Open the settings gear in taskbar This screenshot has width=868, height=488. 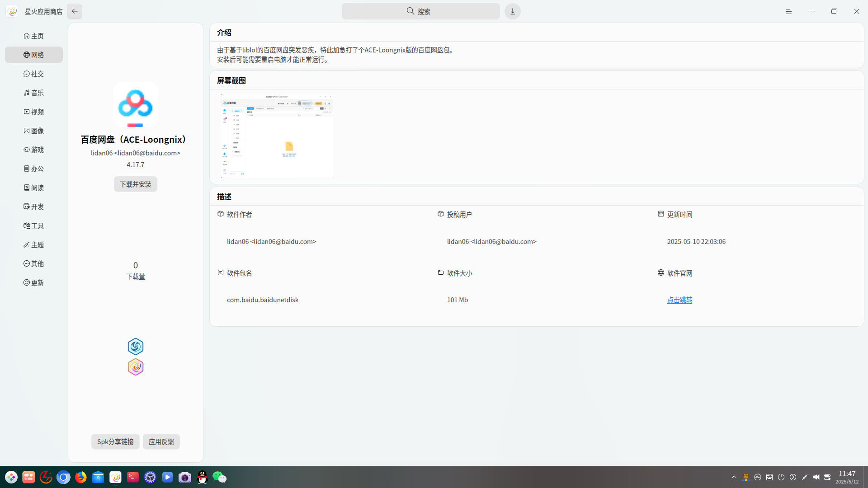click(x=150, y=477)
